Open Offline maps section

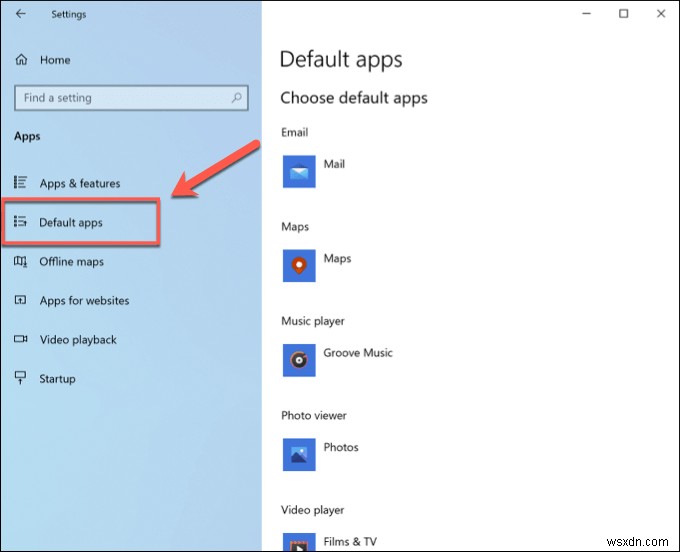click(x=72, y=261)
